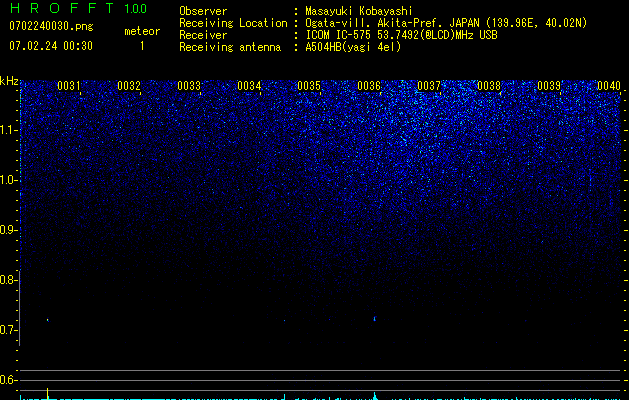Viewport: 629px width, 400px height.
Task: Click the ICOM IC-575 receiver details
Action: tap(401, 35)
